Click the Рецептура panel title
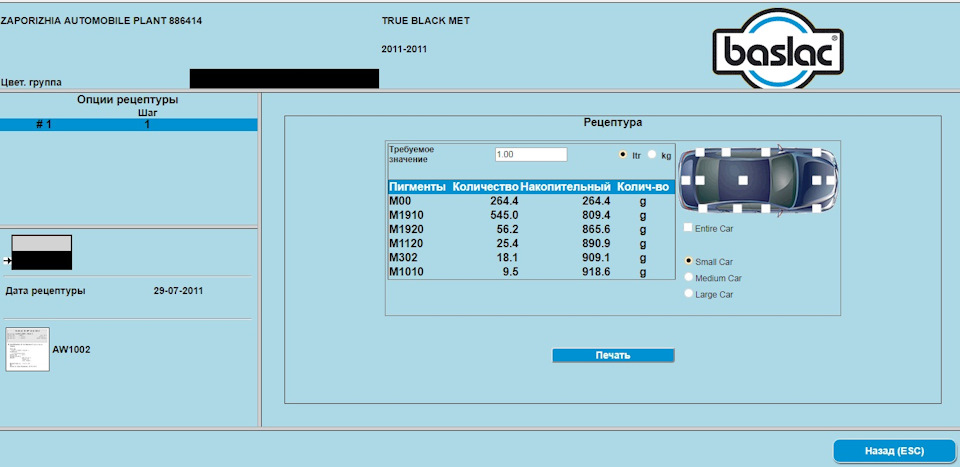This screenshot has width=960, height=467. click(x=612, y=122)
